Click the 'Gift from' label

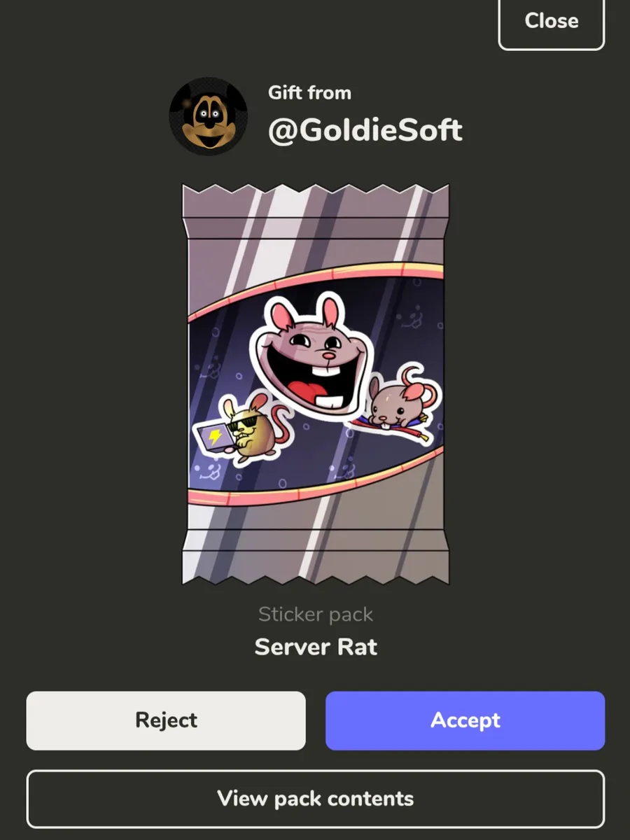pyautogui.click(x=309, y=92)
